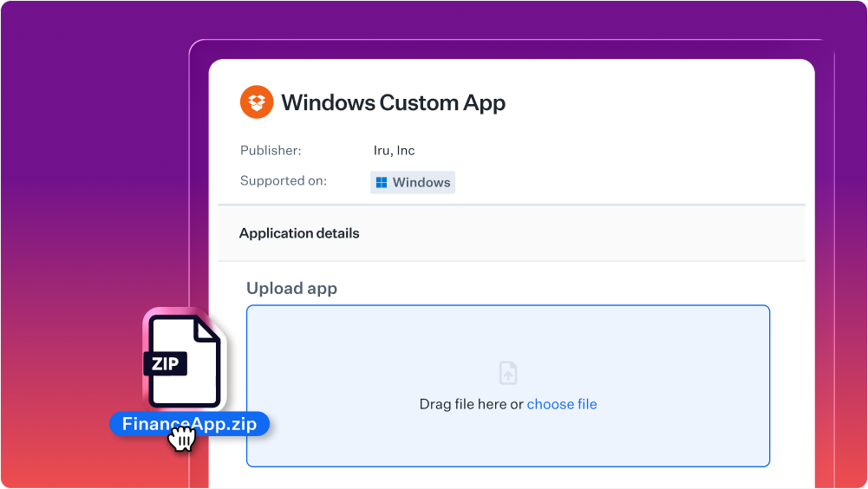The width and height of the screenshot is (868, 489).
Task: Click inside the upload app drop zone
Action: click(507, 386)
